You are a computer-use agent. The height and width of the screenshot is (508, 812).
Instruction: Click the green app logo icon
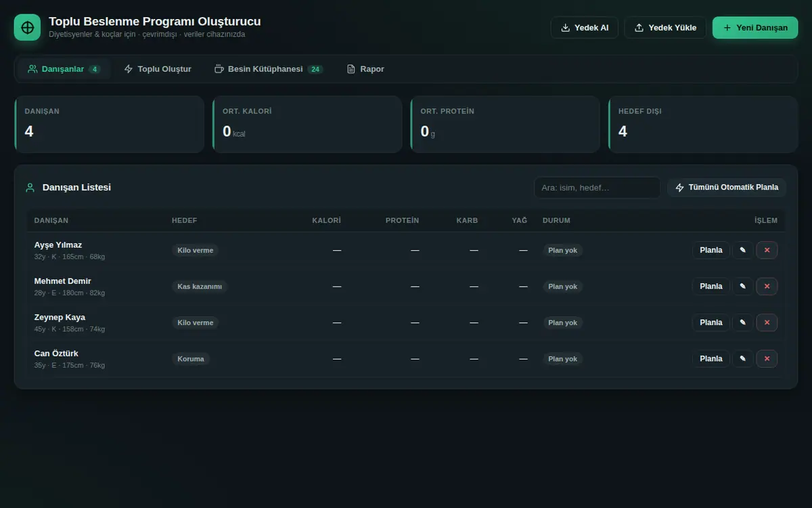click(x=28, y=28)
